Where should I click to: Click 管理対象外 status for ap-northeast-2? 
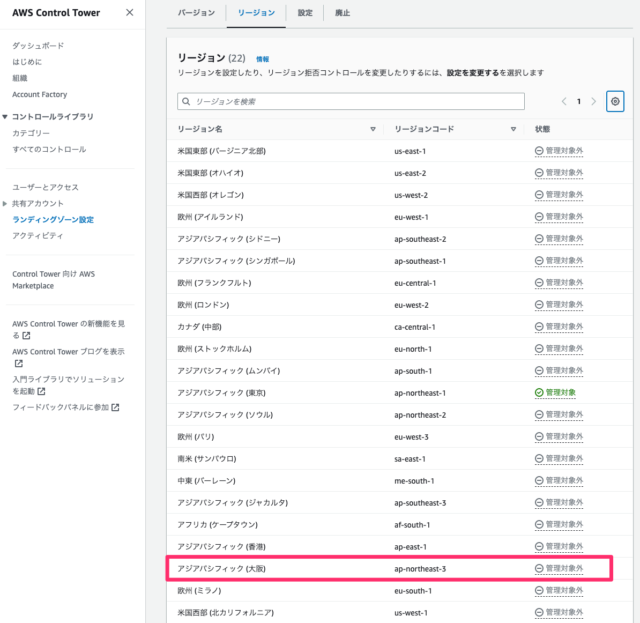point(559,414)
